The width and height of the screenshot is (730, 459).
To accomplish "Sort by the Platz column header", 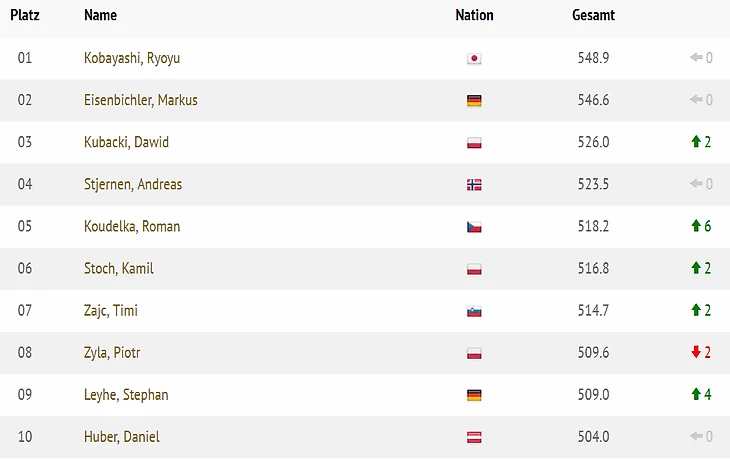I will 25,15.
